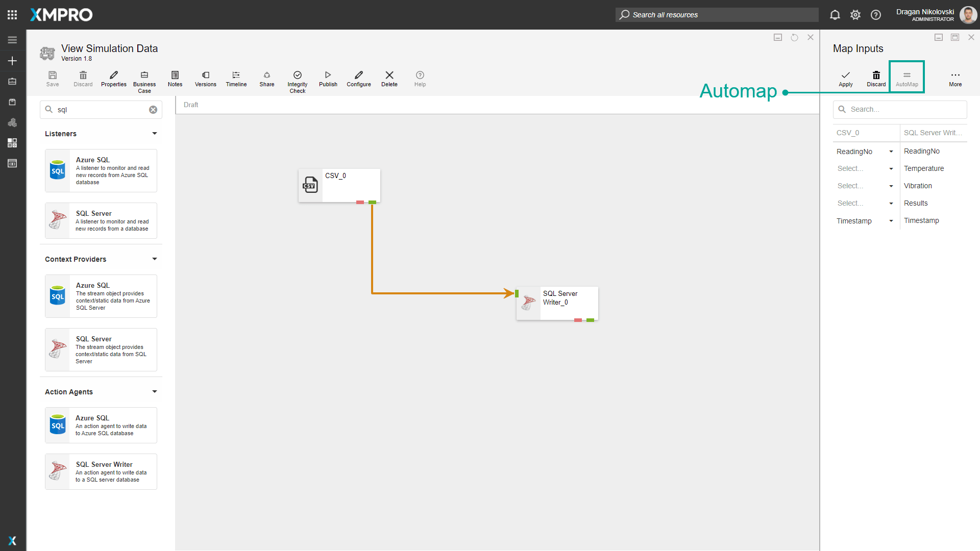Clear the sql search text
Screen dimensions: 980x551
click(153, 110)
